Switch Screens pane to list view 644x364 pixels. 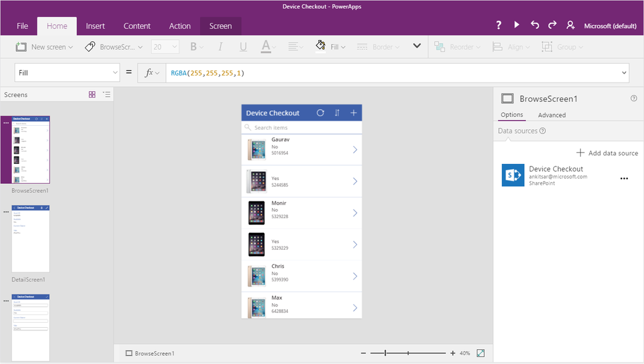pyautogui.click(x=106, y=94)
